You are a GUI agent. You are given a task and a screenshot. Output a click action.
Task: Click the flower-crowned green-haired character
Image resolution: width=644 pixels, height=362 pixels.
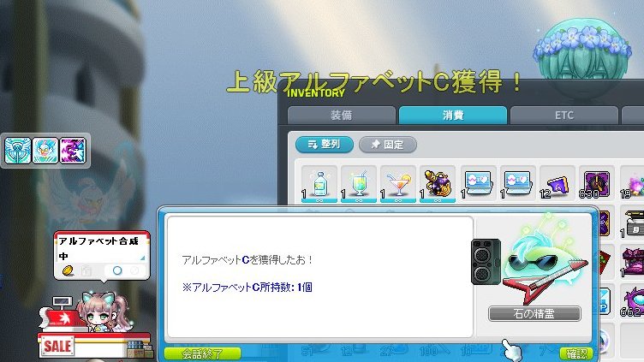(582, 56)
